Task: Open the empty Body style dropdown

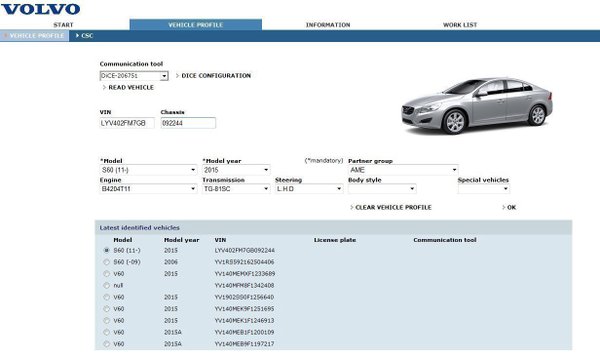Action: point(382,189)
